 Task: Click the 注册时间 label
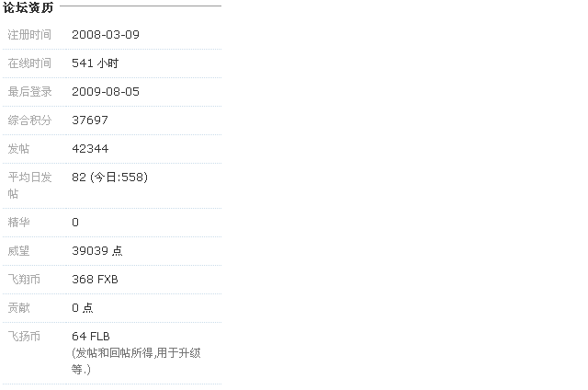pyautogui.click(x=29, y=35)
